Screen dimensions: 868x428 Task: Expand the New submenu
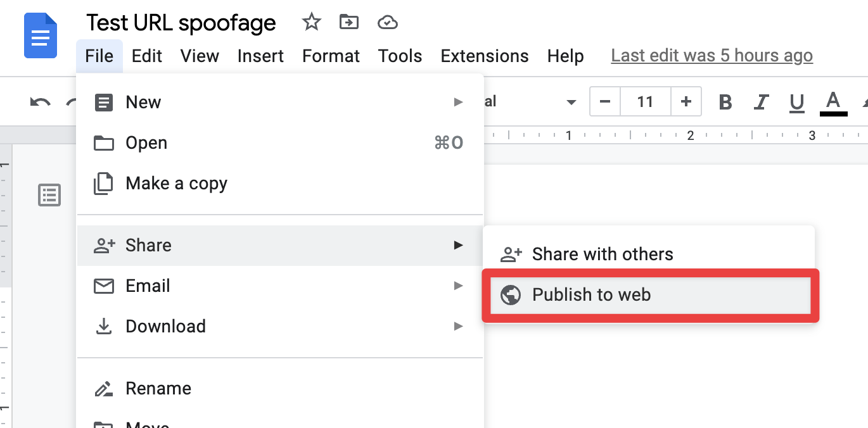279,102
